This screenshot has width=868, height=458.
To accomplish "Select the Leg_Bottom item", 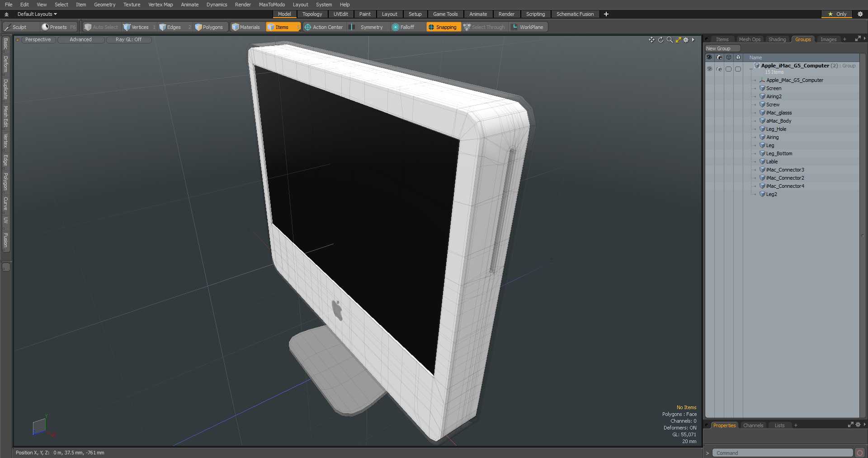I will point(779,153).
